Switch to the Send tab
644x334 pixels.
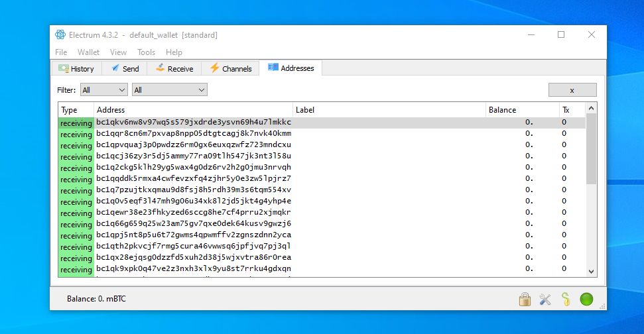tap(125, 68)
